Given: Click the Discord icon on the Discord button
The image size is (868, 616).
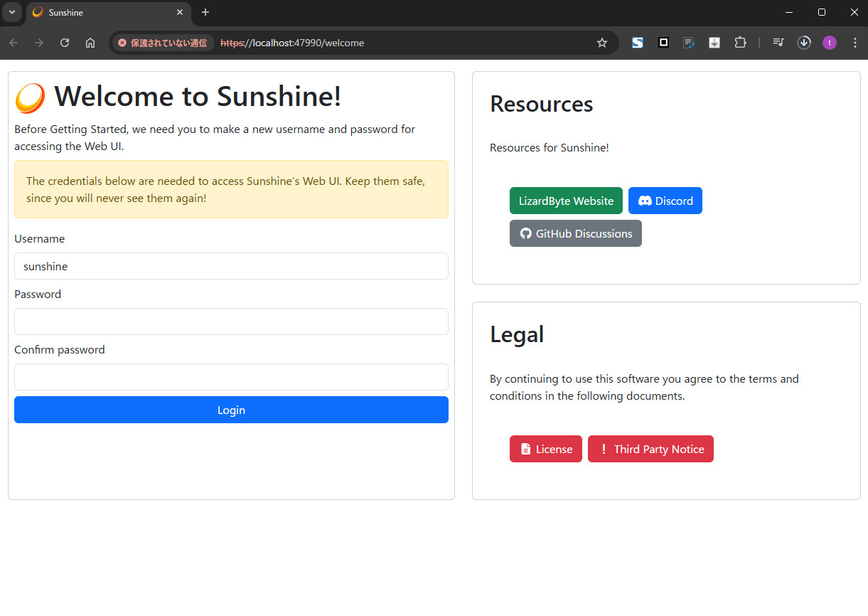Looking at the screenshot, I should [646, 201].
